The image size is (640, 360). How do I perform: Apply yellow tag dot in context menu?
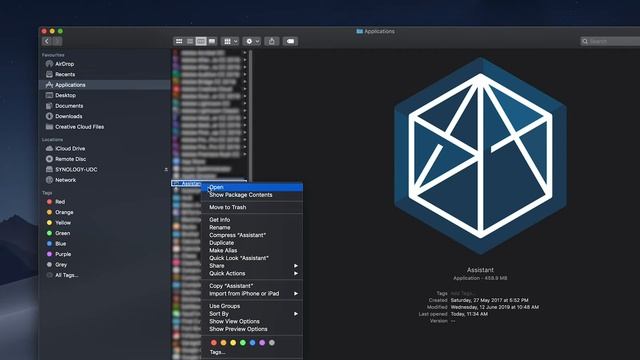tap(233, 343)
